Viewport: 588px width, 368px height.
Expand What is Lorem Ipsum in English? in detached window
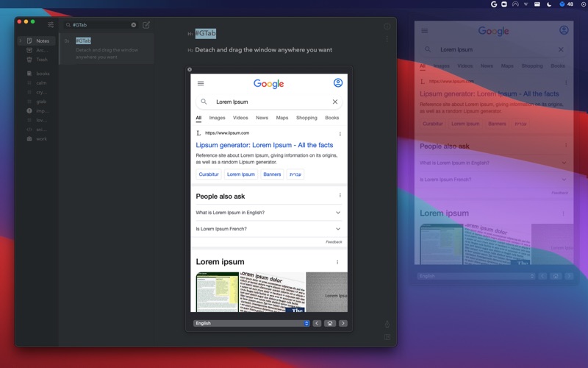(493, 163)
